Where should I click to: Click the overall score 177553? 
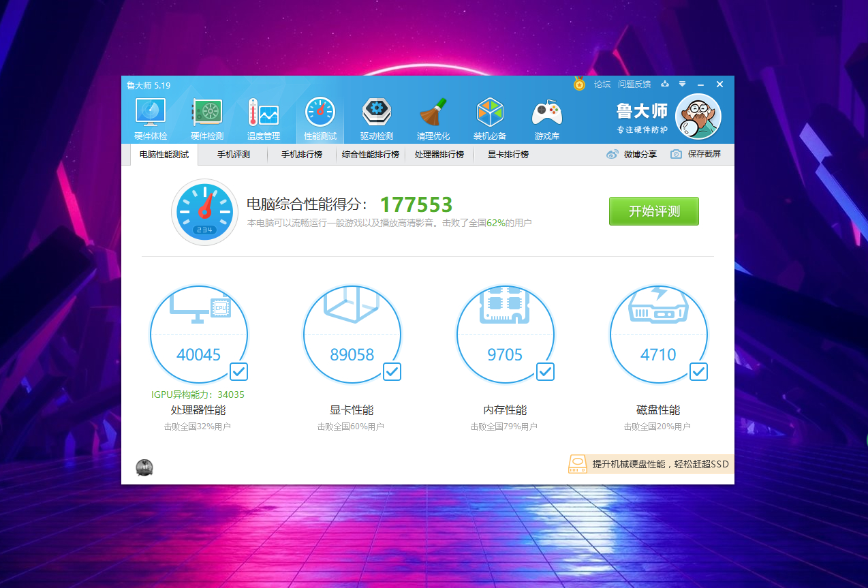coord(416,204)
